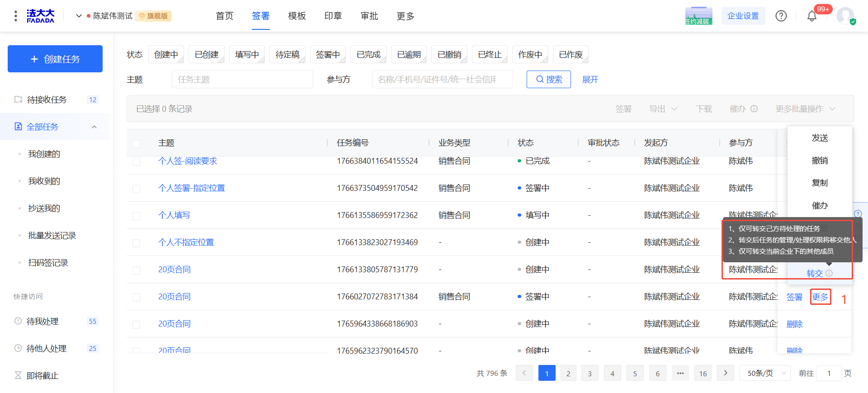Open the 个人不指定位置 task link
The height and width of the screenshot is (393, 868).
click(186, 242)
